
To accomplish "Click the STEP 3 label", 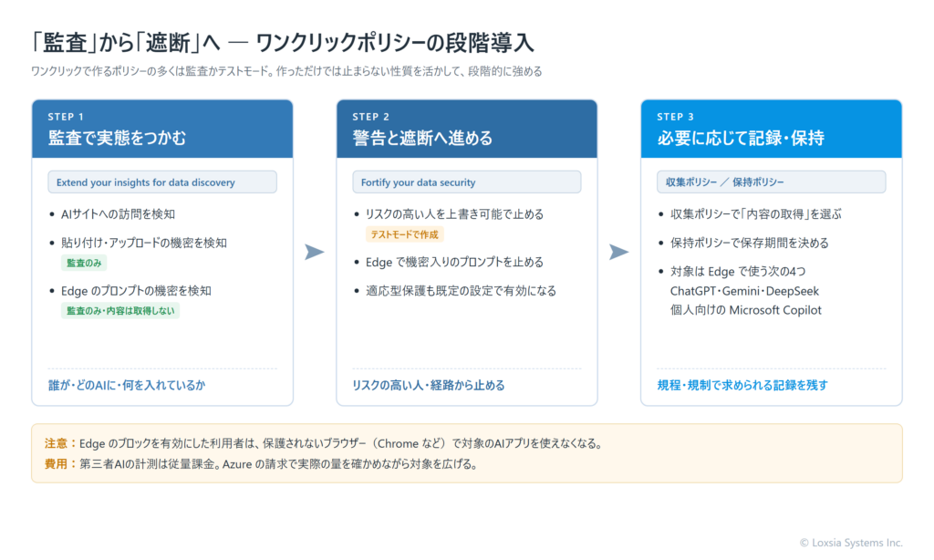I will [x=675, y=117].
